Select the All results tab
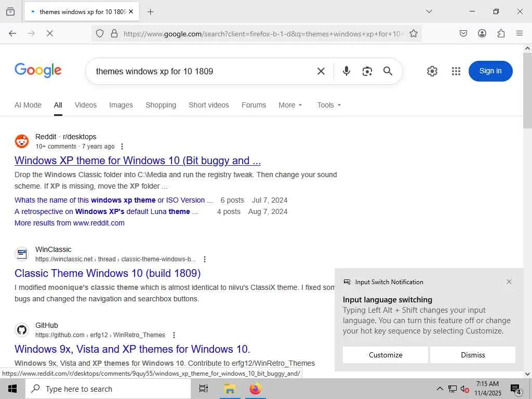Image resolution: width=532 pixels, height=399 pixels. tap(58, 105)
